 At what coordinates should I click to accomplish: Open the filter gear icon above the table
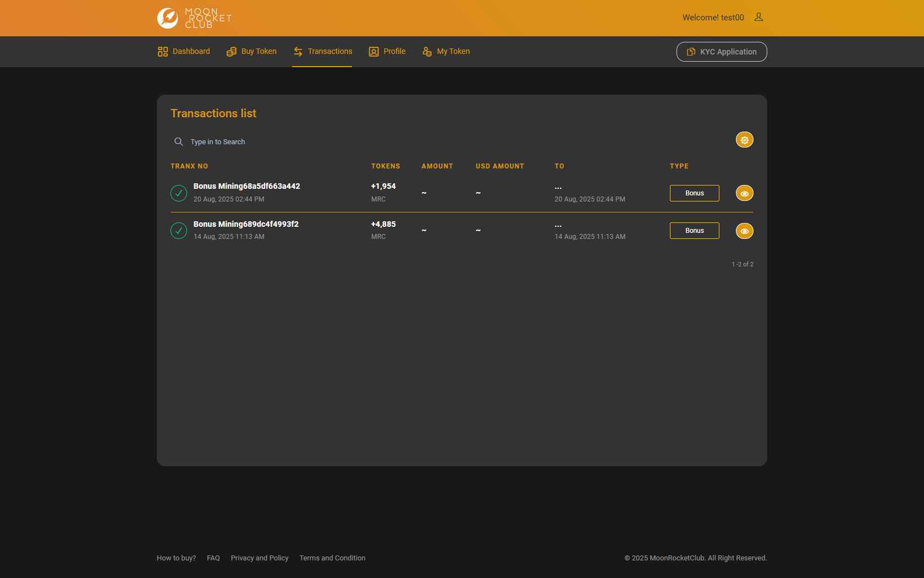pos(744,139)
